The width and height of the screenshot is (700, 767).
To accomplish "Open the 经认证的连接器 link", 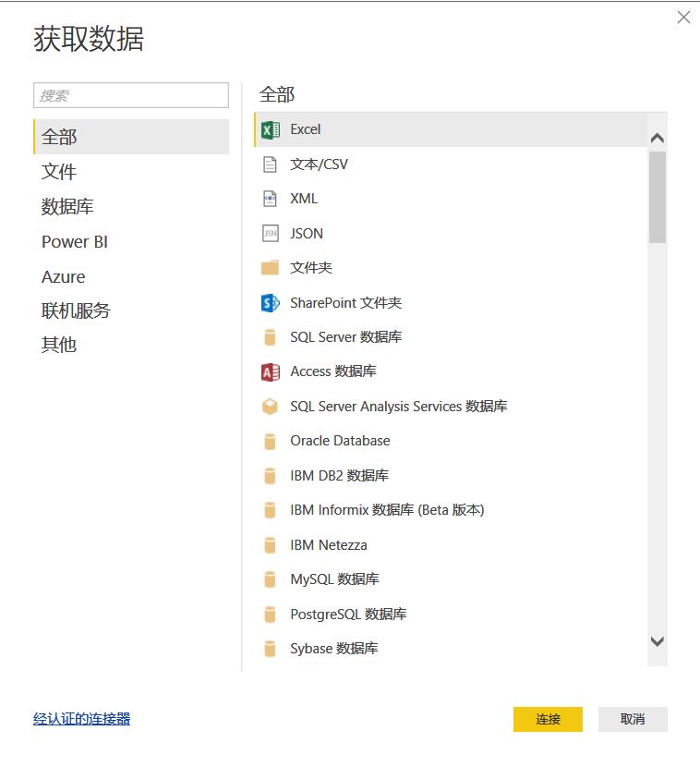I will click(x=82, y=719).
